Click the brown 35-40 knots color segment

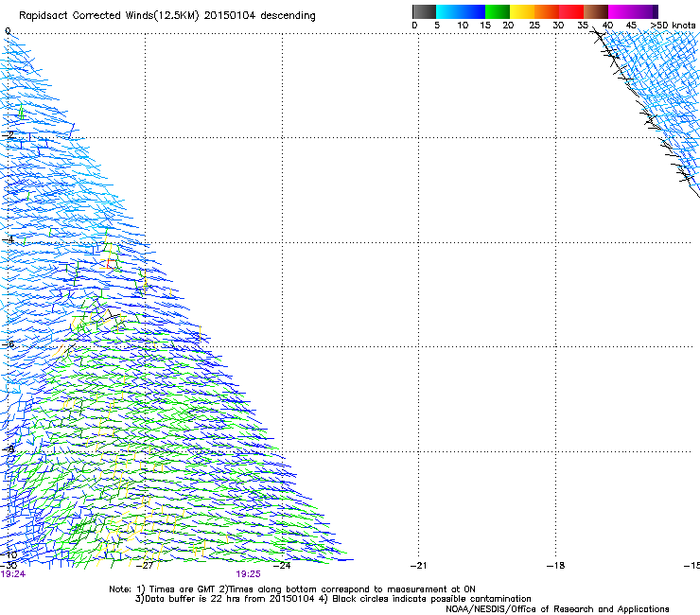tap(596, 11)
